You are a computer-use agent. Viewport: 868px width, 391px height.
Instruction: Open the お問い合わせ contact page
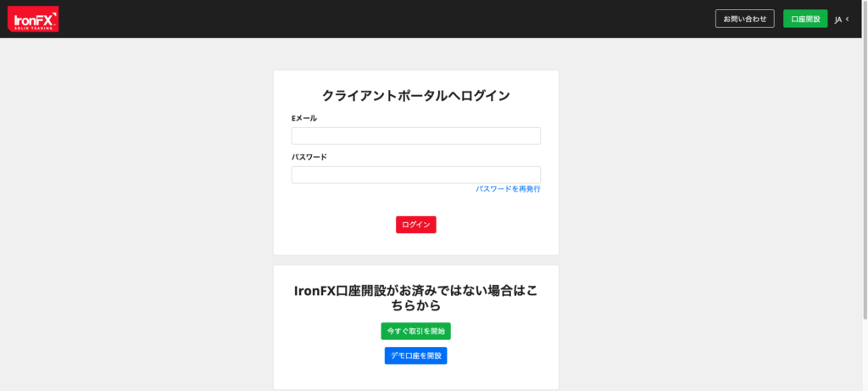click(744, 19)
